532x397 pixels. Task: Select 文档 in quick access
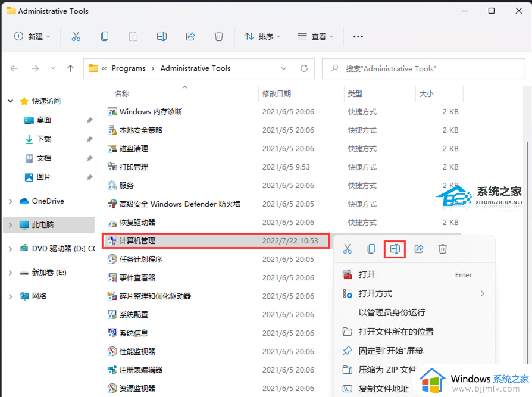click(44, 158)
